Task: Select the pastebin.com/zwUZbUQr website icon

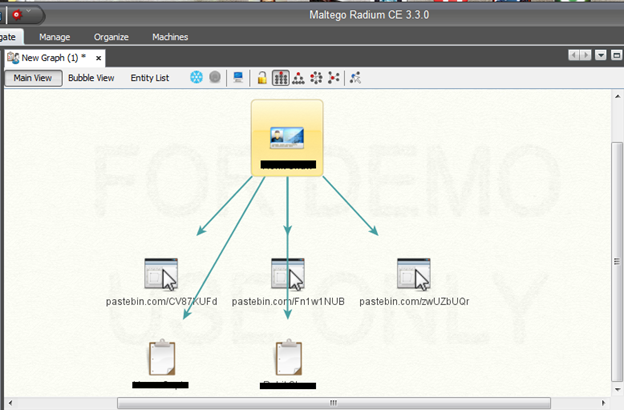Action: 414,274
